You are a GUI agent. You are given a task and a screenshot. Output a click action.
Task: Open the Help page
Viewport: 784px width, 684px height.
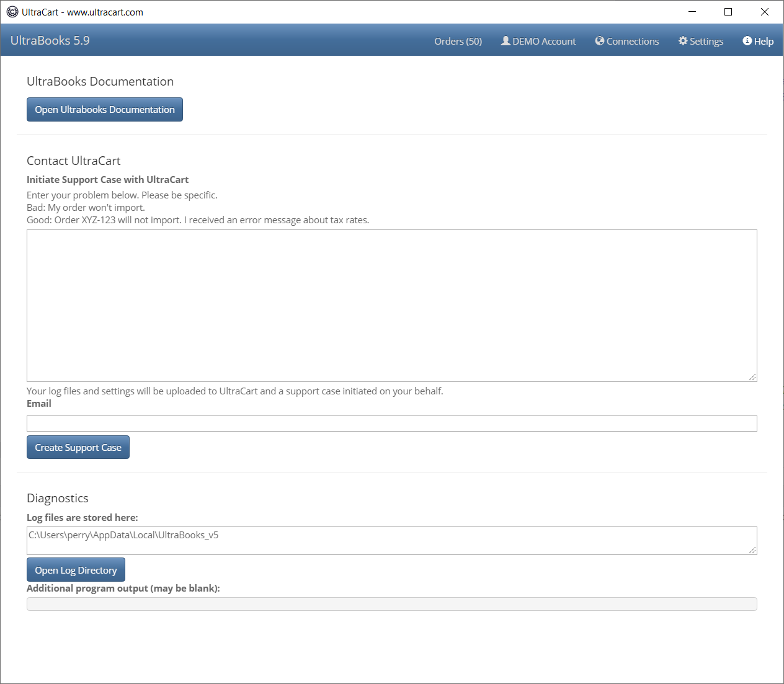pos(758,41)
